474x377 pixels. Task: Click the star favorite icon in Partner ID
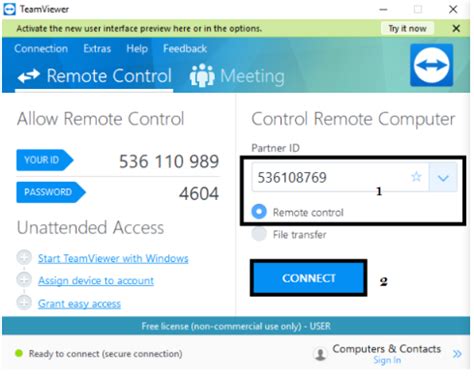point(416,176)
